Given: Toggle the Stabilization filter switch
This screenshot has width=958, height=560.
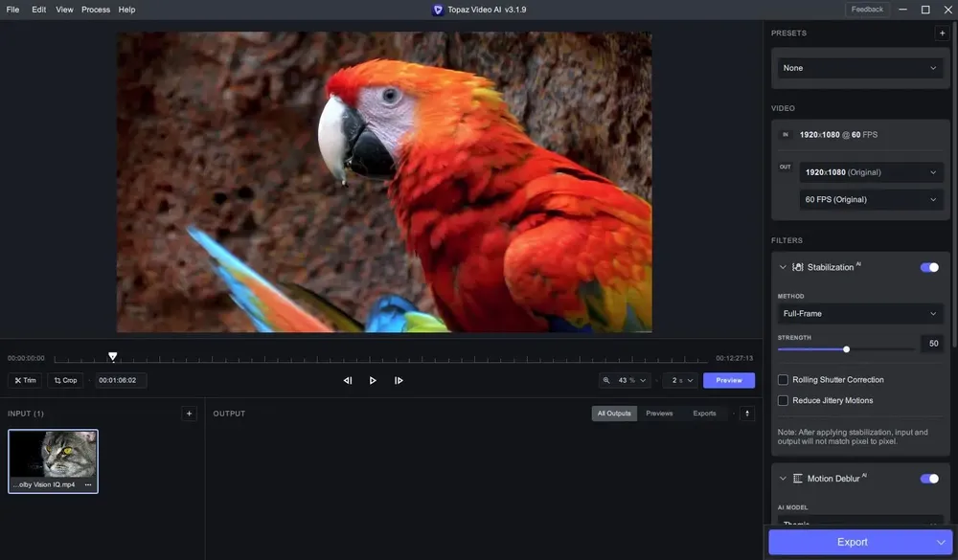Looking at the screenshot, I should click(929, 267).
